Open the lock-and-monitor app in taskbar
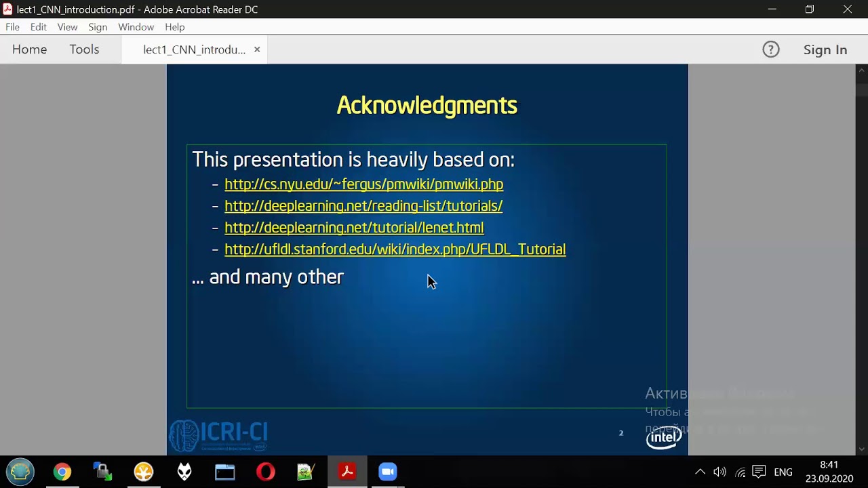Image resolution: width=868 pixels, height=488 pixels. 102,472
